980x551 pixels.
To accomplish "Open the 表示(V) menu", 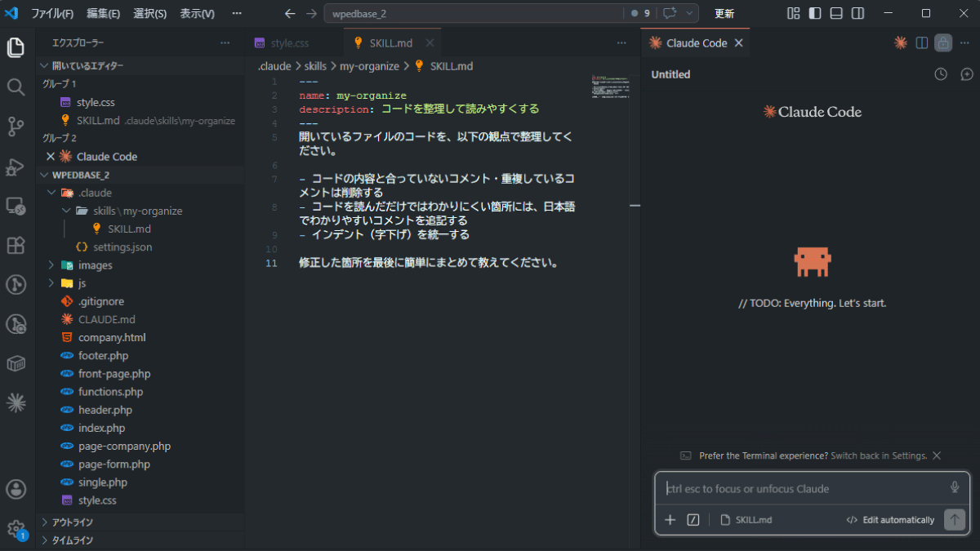I will [x=197, y=14].
